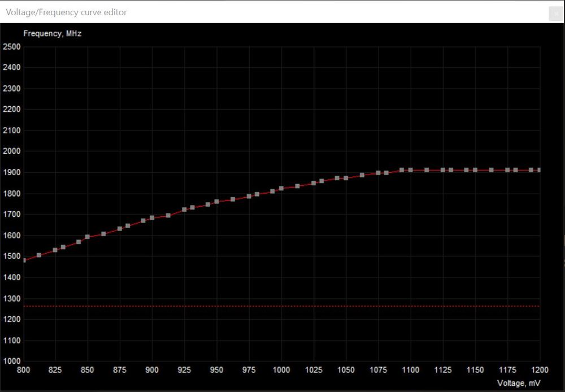
Task: Click the curve point at 850 mV
Action: click(x=88, y=237)
